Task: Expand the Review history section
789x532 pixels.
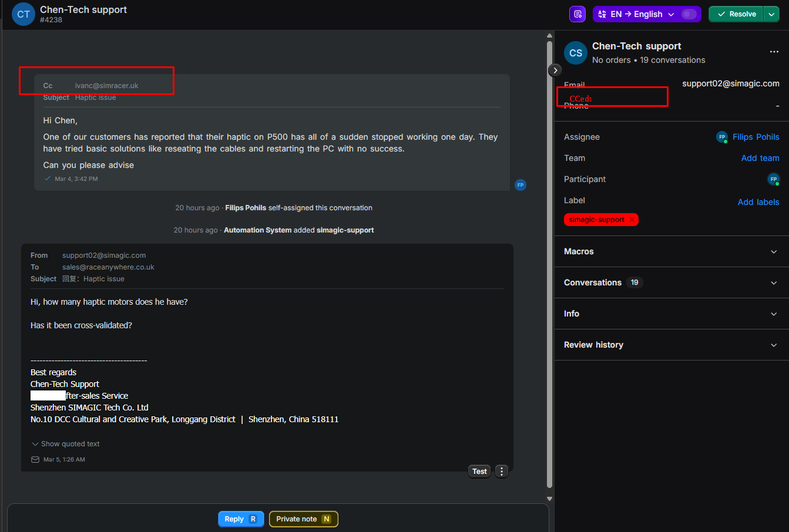Action: click(x=672, y=345)
